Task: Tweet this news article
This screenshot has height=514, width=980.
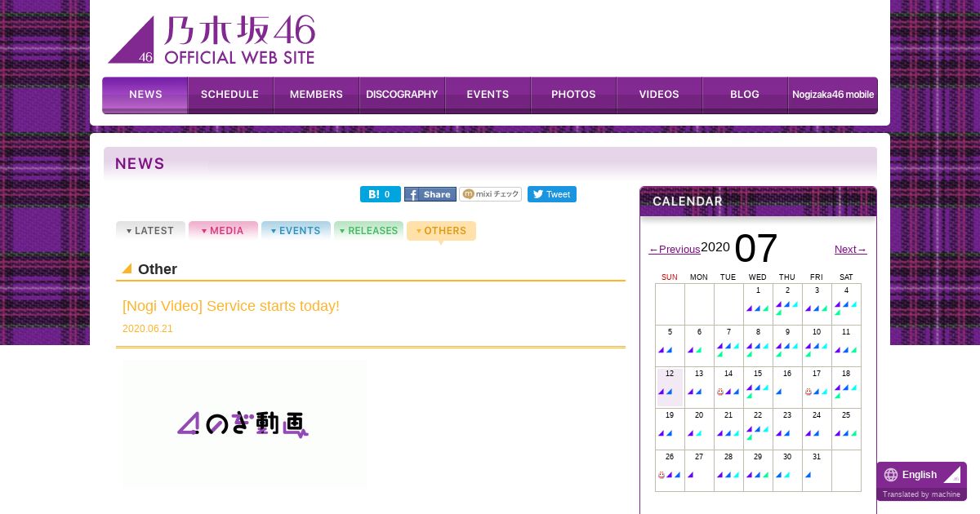Action: point(552,194)
